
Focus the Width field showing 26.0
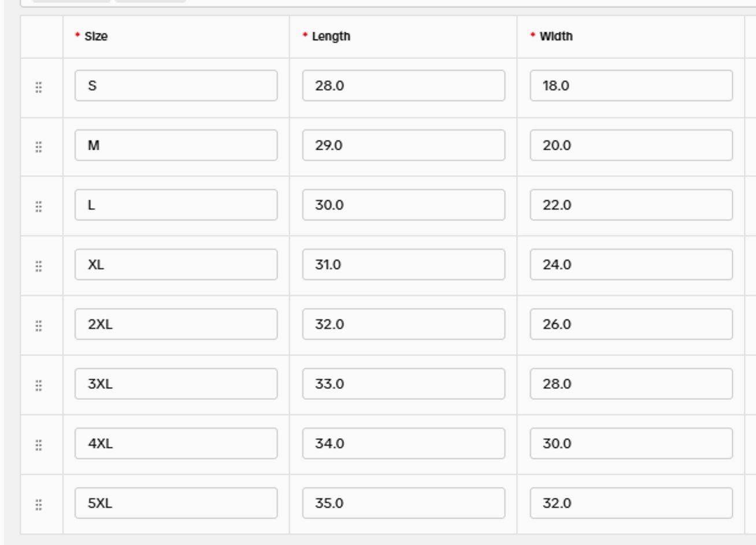(x=631, y=324)
